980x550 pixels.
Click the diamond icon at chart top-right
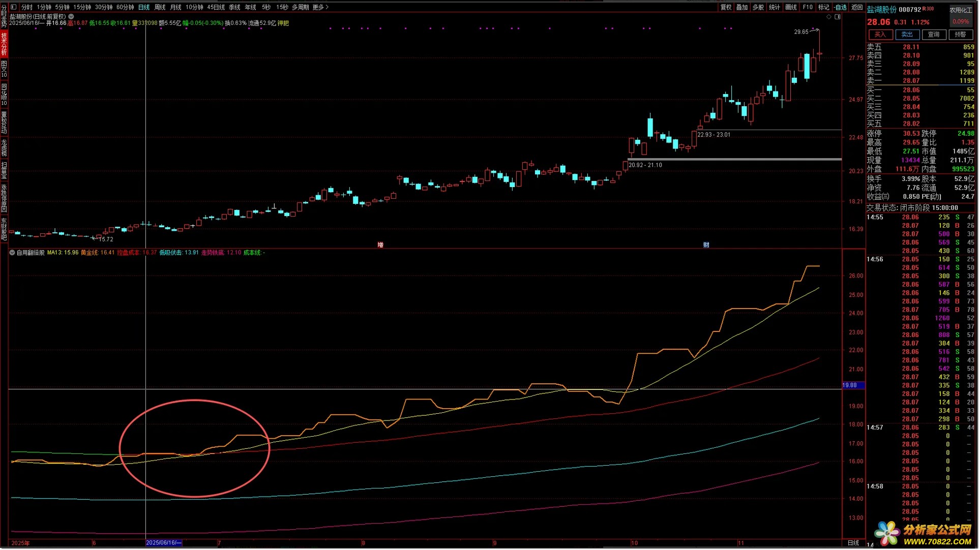829,17
